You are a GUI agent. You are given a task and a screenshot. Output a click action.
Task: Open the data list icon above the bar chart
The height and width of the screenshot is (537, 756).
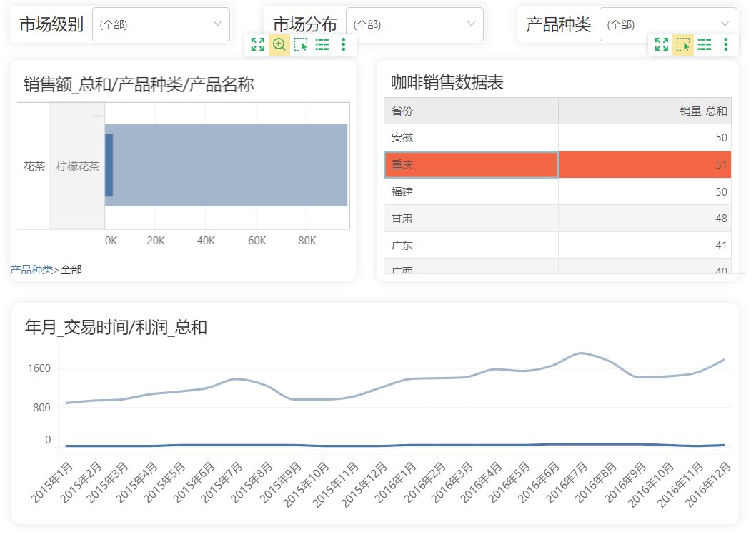[x=322, y=45]
